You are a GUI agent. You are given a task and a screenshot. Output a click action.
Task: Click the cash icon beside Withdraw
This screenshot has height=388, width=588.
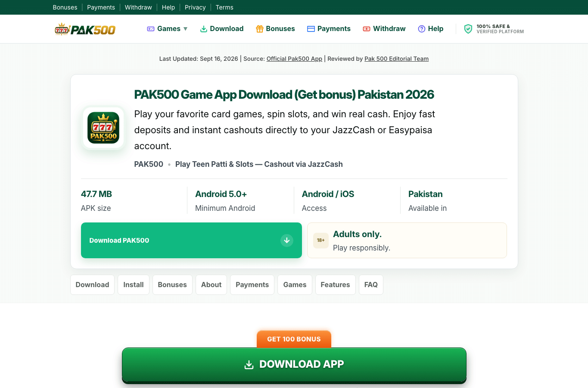pyautogui.click(x=367, y=29)
